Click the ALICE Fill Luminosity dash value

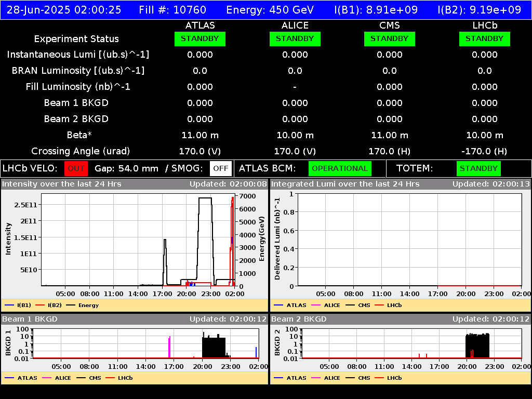295,87
